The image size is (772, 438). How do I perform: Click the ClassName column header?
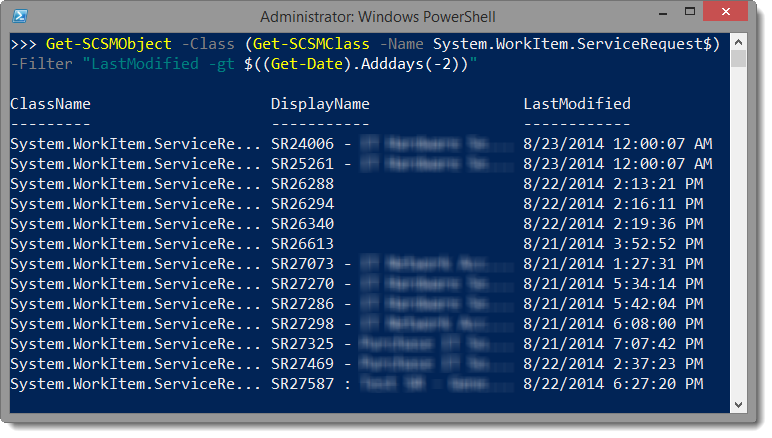pos(50,104)
